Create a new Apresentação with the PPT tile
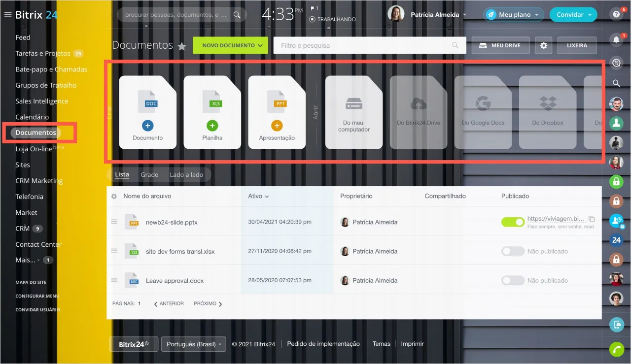 [x=277, y=112]
